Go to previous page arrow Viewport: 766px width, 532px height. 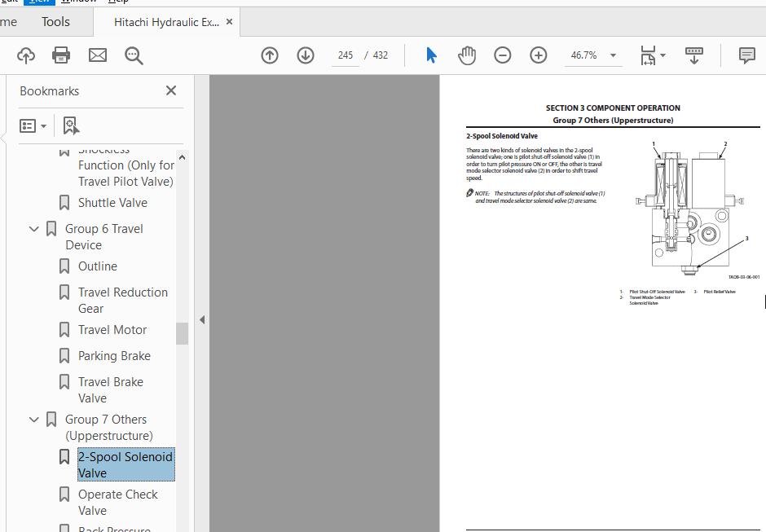pyautogui.click(x=270, y=55)
